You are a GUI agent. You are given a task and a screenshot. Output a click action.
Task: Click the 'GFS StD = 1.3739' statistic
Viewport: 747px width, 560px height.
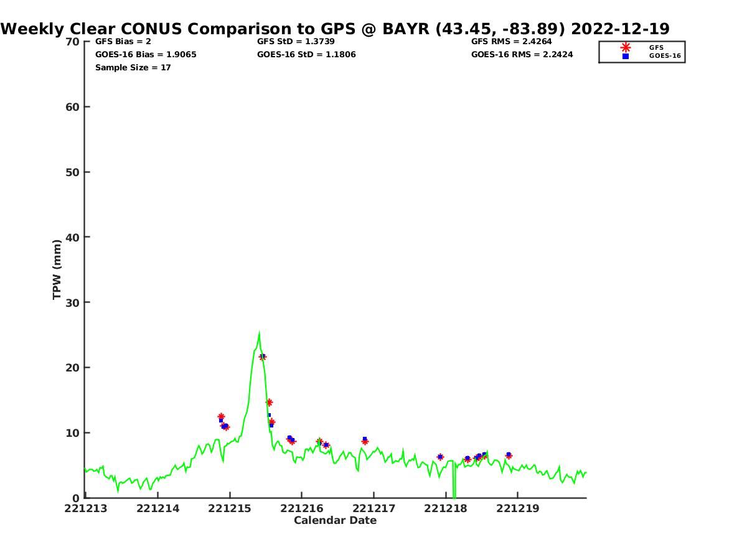coord(296,42)
